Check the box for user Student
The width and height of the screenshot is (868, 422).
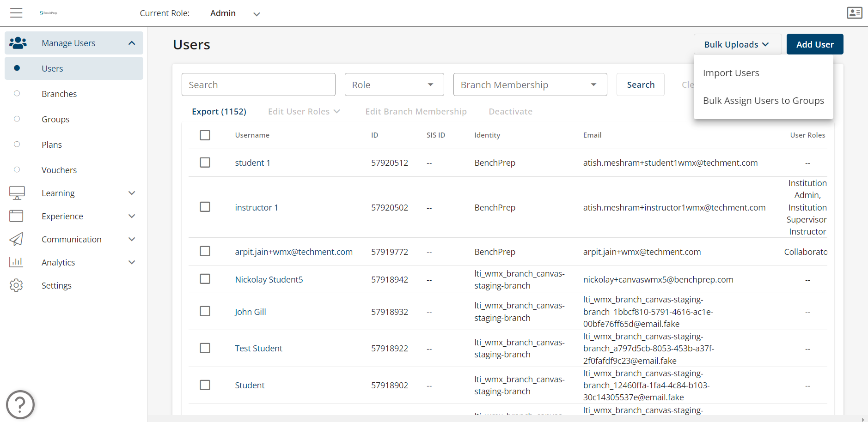pos(205,385)
